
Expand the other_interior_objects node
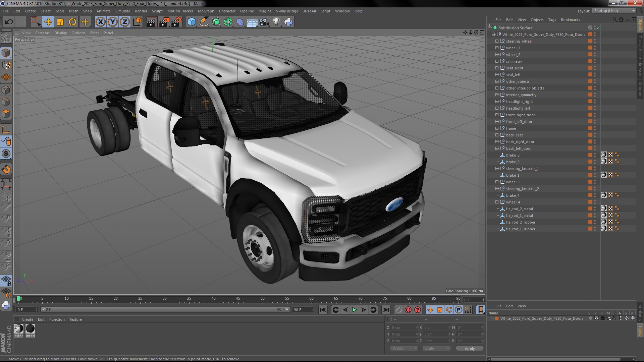point(497,88)
